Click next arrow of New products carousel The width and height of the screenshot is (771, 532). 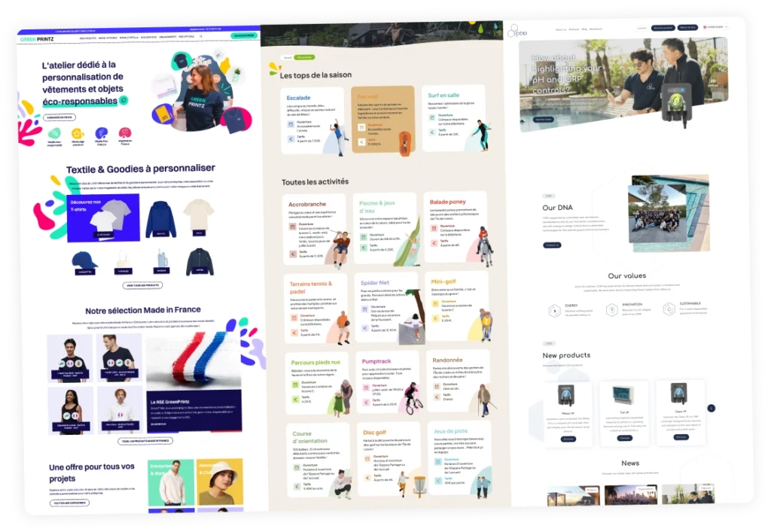click(711, 408)
